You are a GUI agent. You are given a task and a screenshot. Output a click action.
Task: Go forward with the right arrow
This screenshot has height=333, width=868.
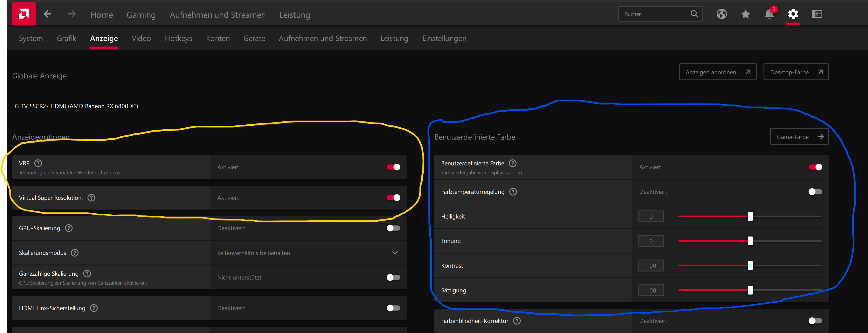click(72, 14)
